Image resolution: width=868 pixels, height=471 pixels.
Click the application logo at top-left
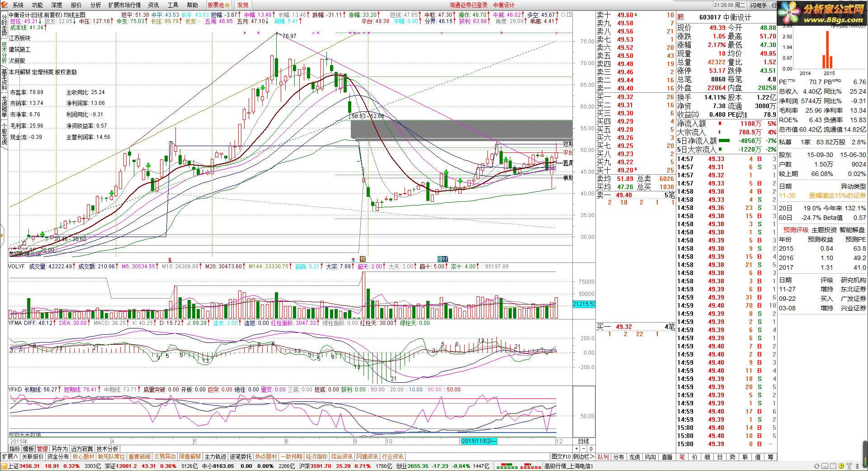point(4,5)
